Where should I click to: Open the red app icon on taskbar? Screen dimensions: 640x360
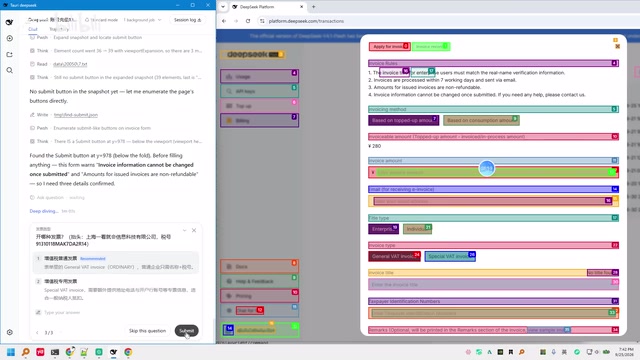coord(40,352)
